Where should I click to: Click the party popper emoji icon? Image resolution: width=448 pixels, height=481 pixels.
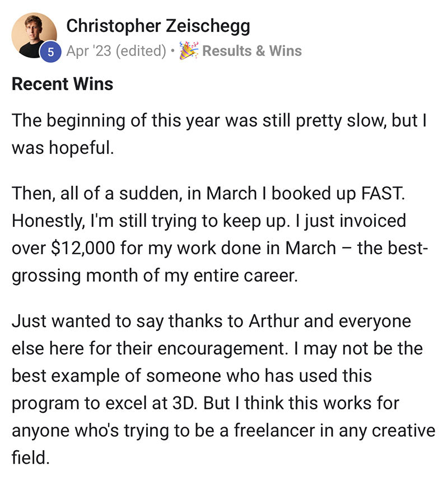[x=189, y=50]
